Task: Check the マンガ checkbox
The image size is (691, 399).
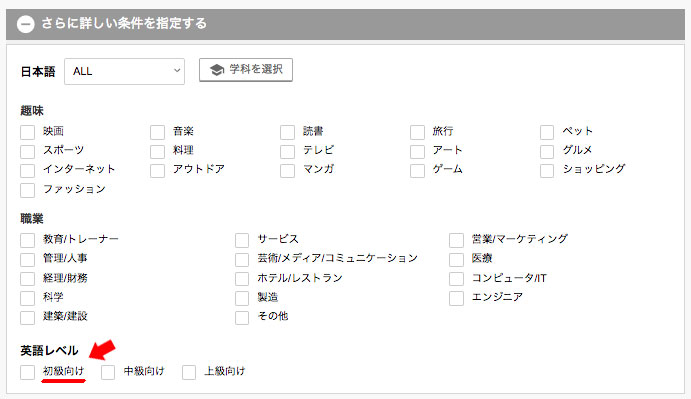Action: pyautogui.click(x=287, y=170)
